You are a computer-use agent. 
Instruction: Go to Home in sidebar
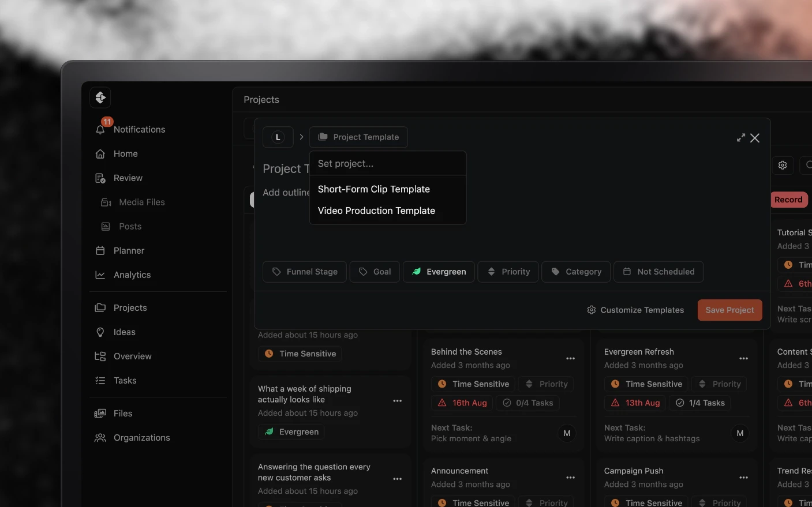click(x=125, y=154)
